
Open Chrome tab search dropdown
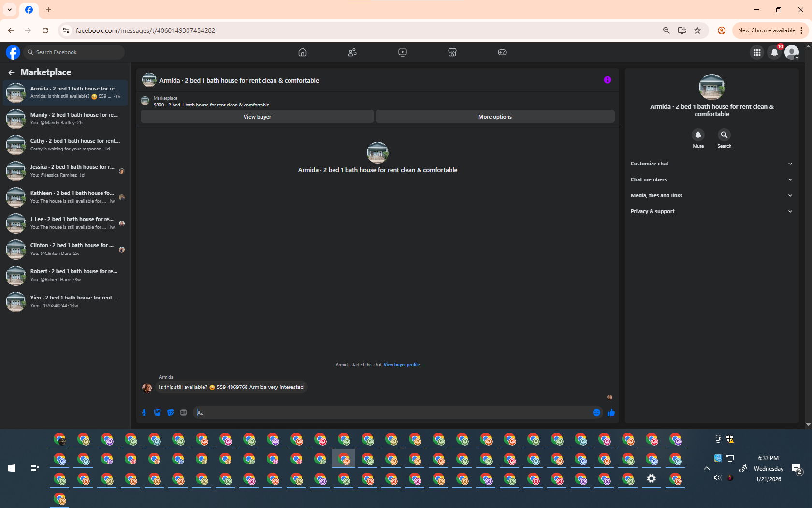[x=10, y=10]
